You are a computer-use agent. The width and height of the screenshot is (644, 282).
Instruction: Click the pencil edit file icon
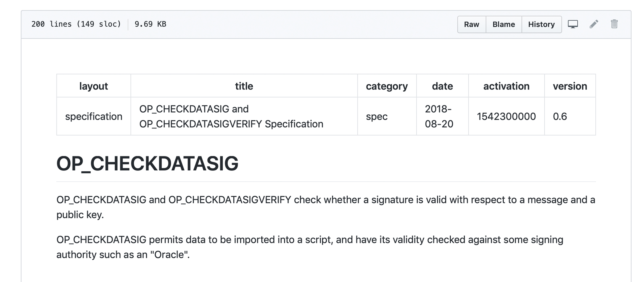594,24
